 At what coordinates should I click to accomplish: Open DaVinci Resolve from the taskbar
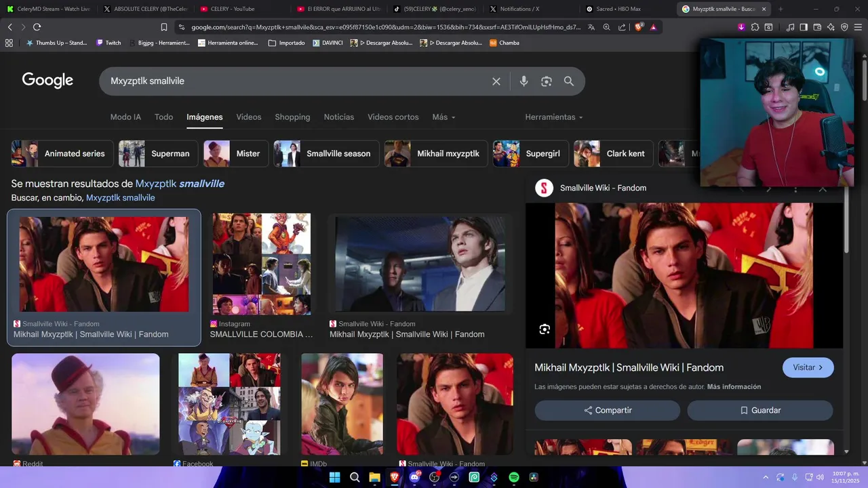[534, 477]
